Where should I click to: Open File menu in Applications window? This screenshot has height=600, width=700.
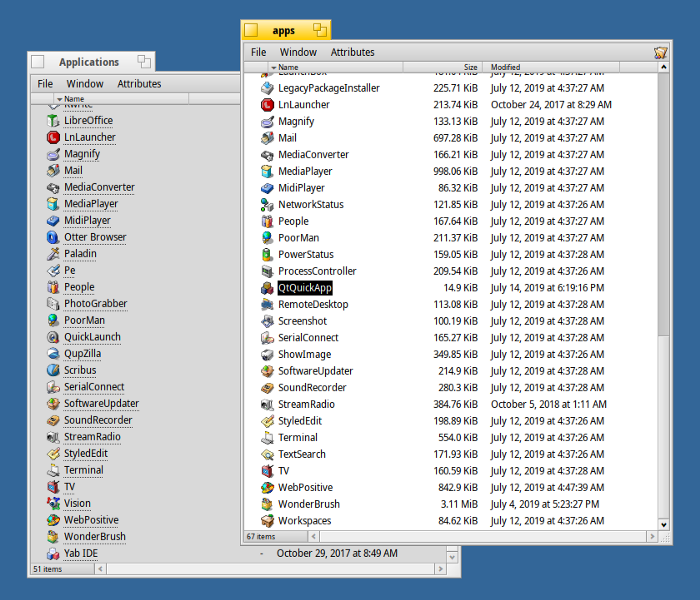pos(45,84)
